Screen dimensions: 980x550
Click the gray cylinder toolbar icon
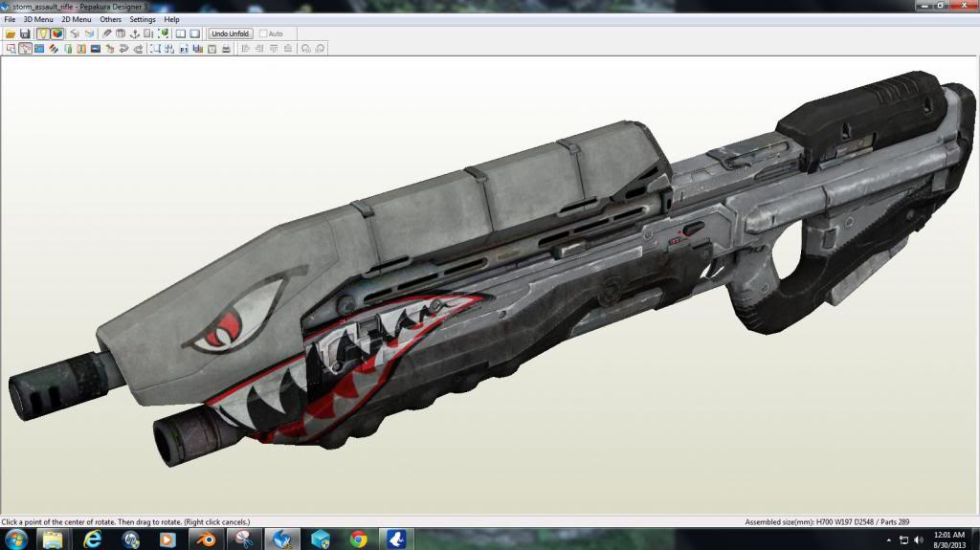[121, 33]
